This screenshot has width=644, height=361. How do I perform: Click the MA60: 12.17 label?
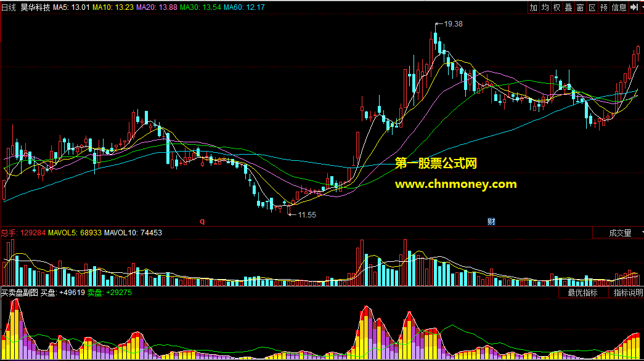point(244,7)
